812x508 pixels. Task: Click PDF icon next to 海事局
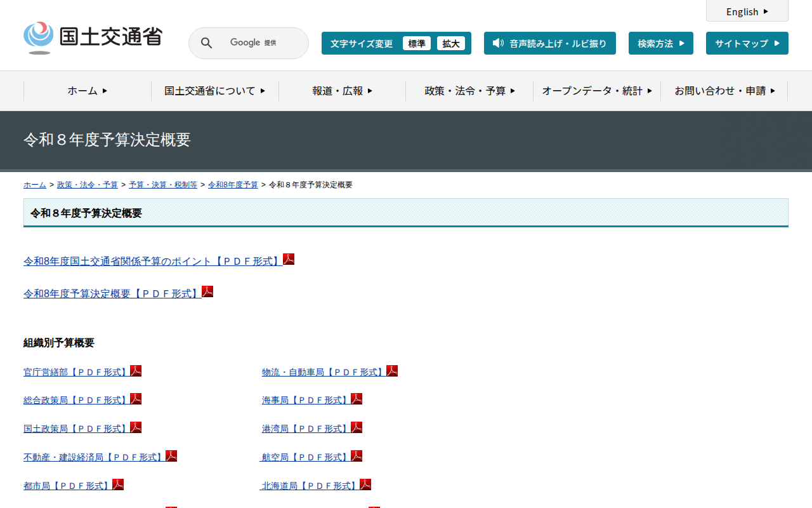(x=357, y=399)
